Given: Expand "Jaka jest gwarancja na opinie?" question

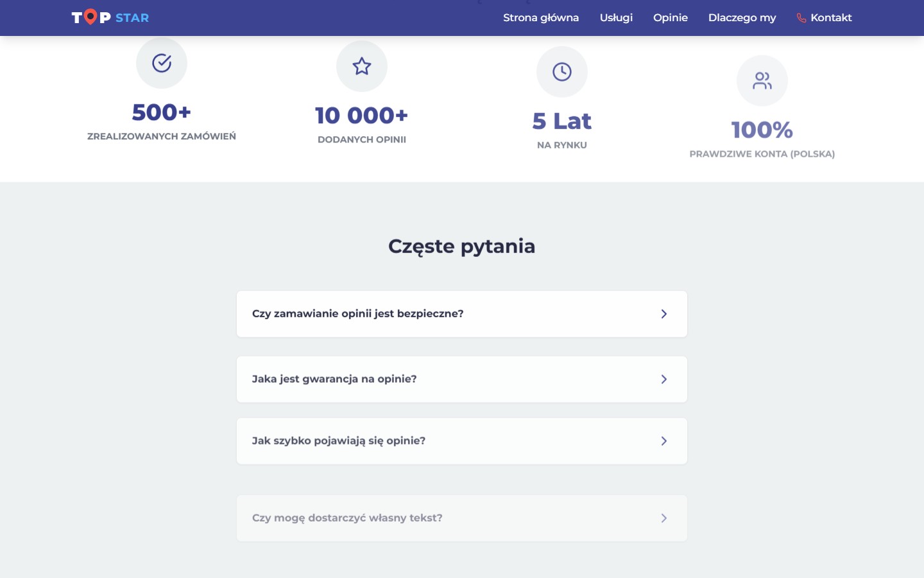Looking at the screenshot, I should point(462,380).
